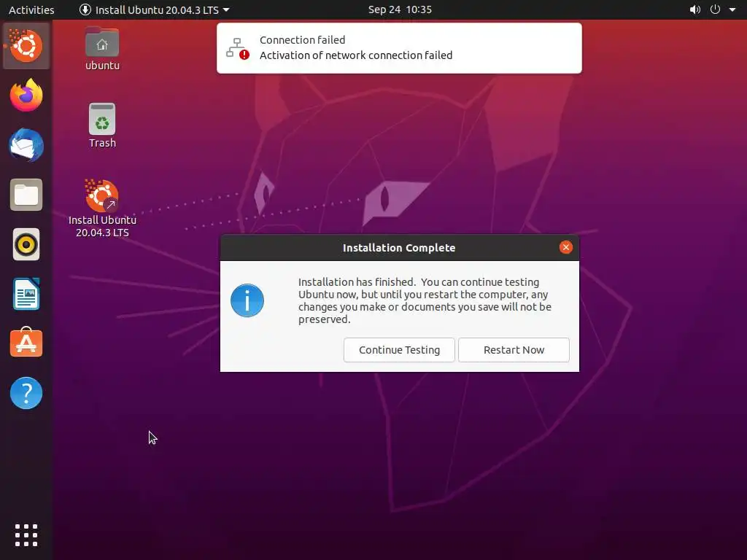Open Thunderbird Mail from the dock
Screen dimensions: 747x560
(26, 145)
